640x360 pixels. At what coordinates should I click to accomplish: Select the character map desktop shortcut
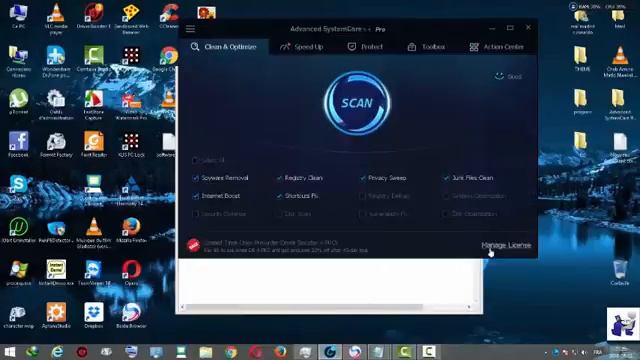18,316
